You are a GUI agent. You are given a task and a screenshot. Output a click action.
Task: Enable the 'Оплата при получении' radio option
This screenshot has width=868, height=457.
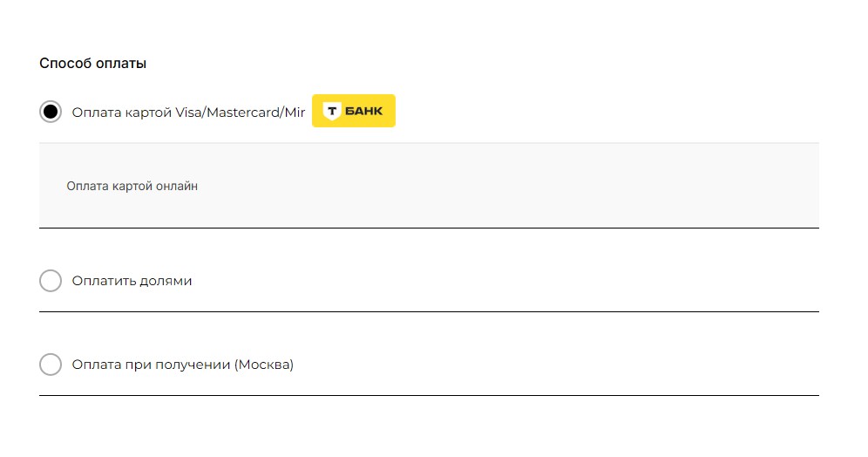51,365
